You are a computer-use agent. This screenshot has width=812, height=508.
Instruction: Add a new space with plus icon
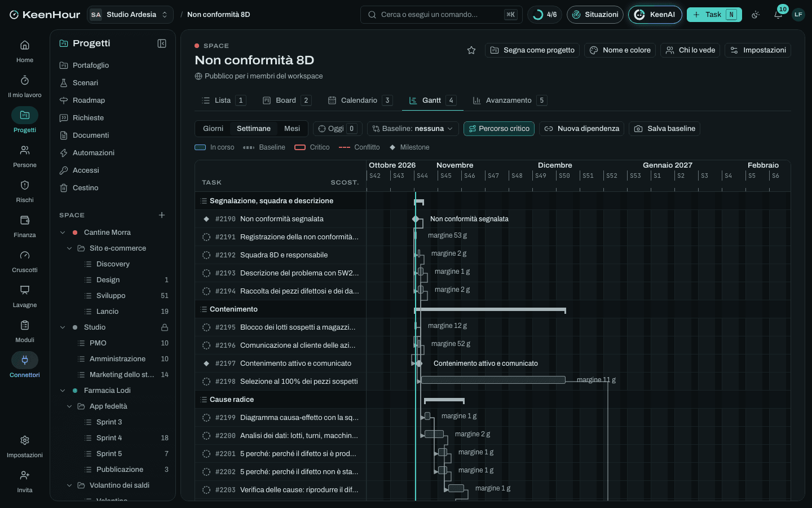pyautogui.click(x=162, y=215)
